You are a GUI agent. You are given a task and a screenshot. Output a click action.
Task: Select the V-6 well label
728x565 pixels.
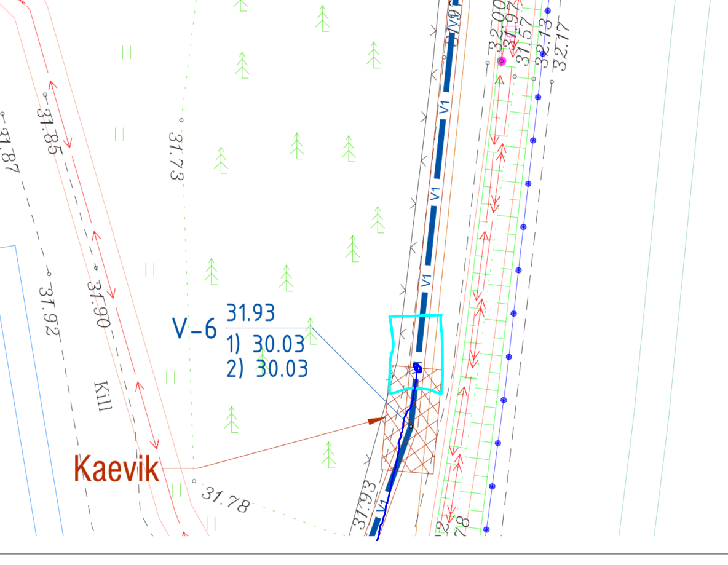[194, 329]
